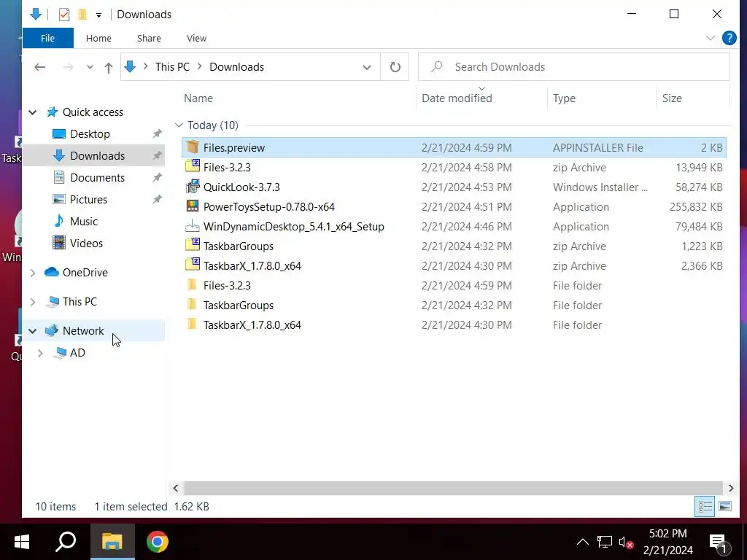The width and height of the screenshot is (747, 560).
Task: Click the TaskbarGroups folder icon
Action: coord(192,305)
